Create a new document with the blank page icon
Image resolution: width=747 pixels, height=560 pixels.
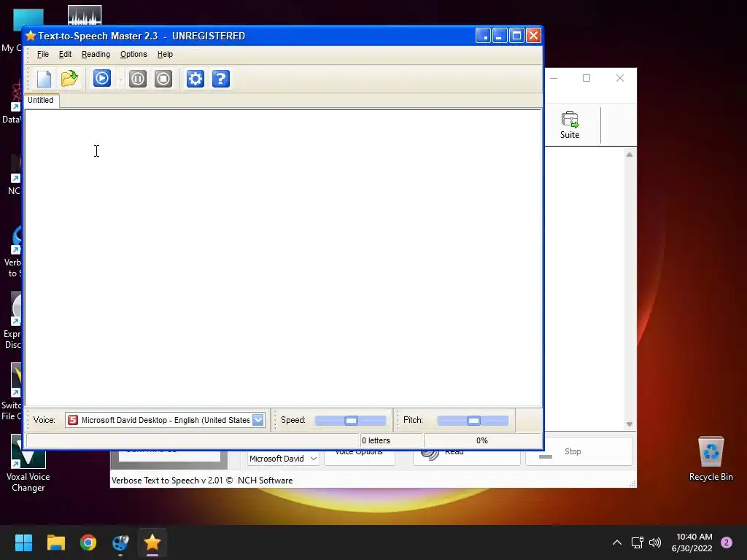point(44,79)
